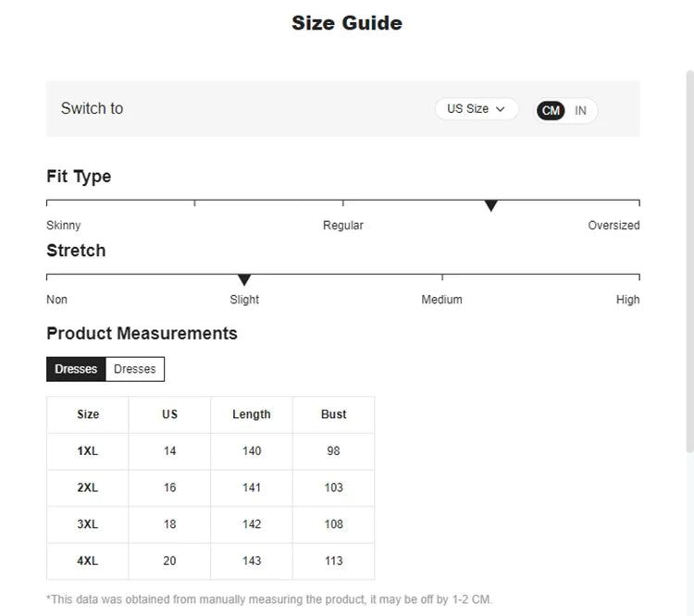This screenshot has height=616, width=694.
Task: Click the Skinny fit label
Action: click(x=64, y=226)
